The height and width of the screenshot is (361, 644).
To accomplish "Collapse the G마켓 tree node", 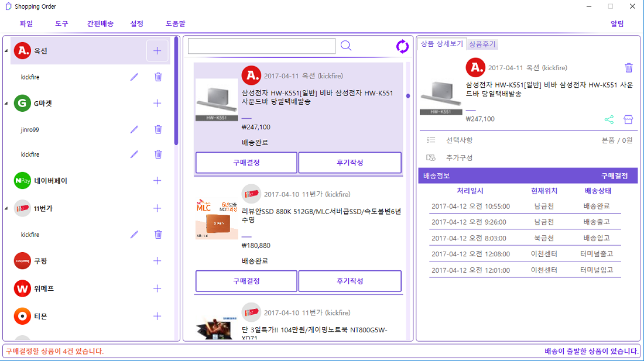I will [x=6, y=104].
